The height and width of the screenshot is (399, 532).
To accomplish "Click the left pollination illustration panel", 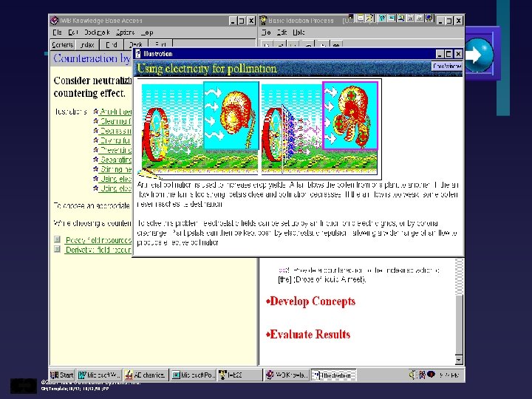I will (x=200, y=128).
